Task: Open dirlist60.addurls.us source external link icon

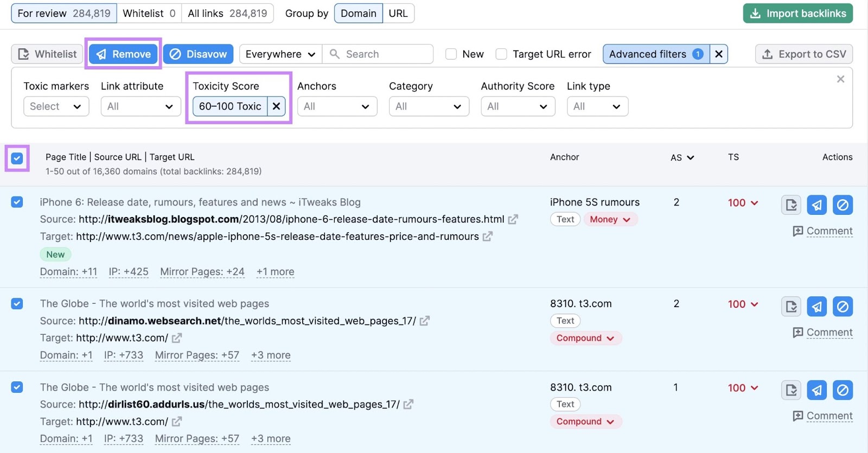Action: point(408,404)
